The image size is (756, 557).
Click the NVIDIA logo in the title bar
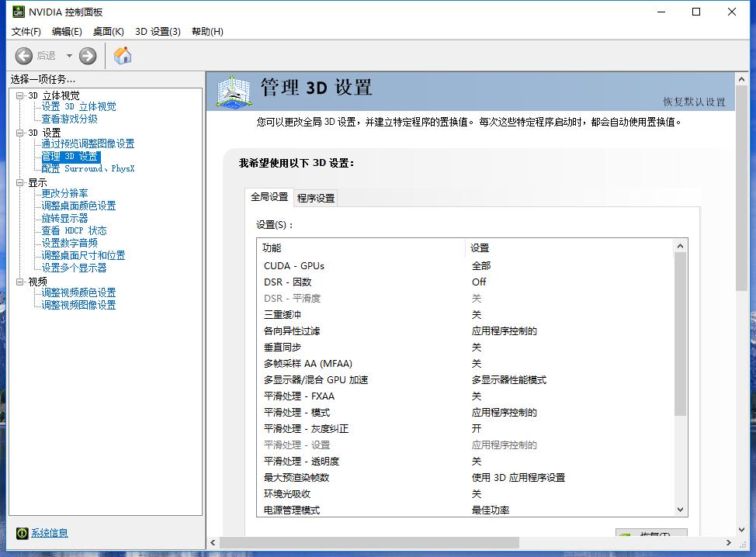click(18, 12)
